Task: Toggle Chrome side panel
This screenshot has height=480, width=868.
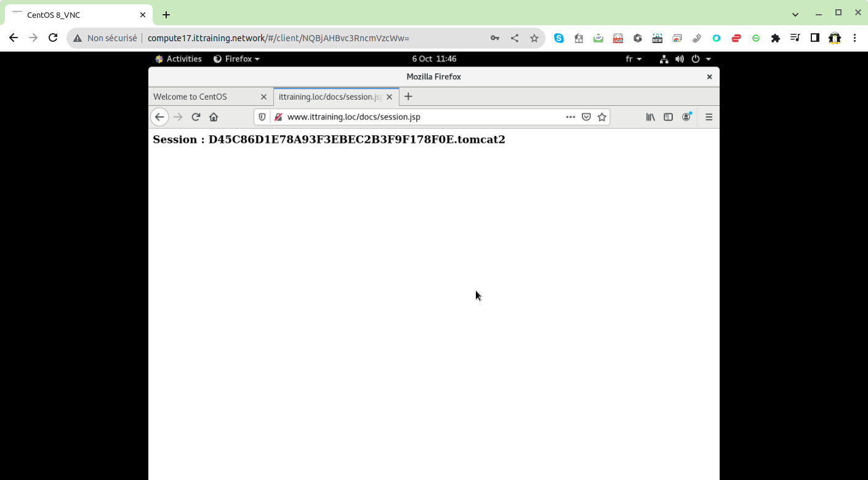Action: click(815, 38)
